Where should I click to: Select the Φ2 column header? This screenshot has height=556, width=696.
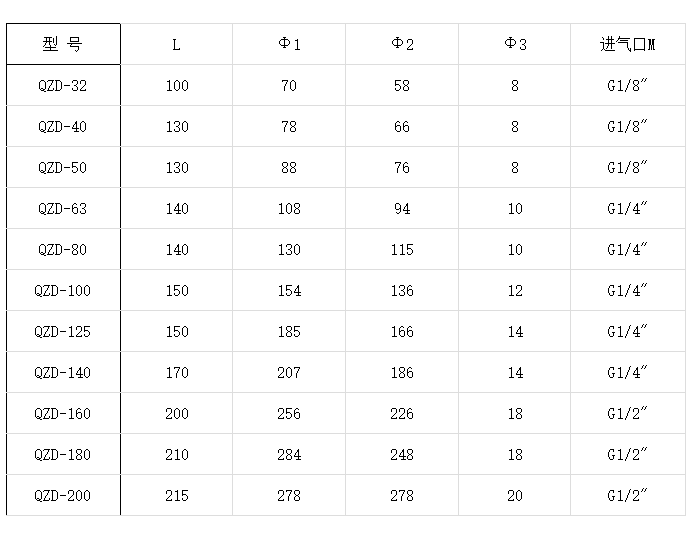(402, 44)
